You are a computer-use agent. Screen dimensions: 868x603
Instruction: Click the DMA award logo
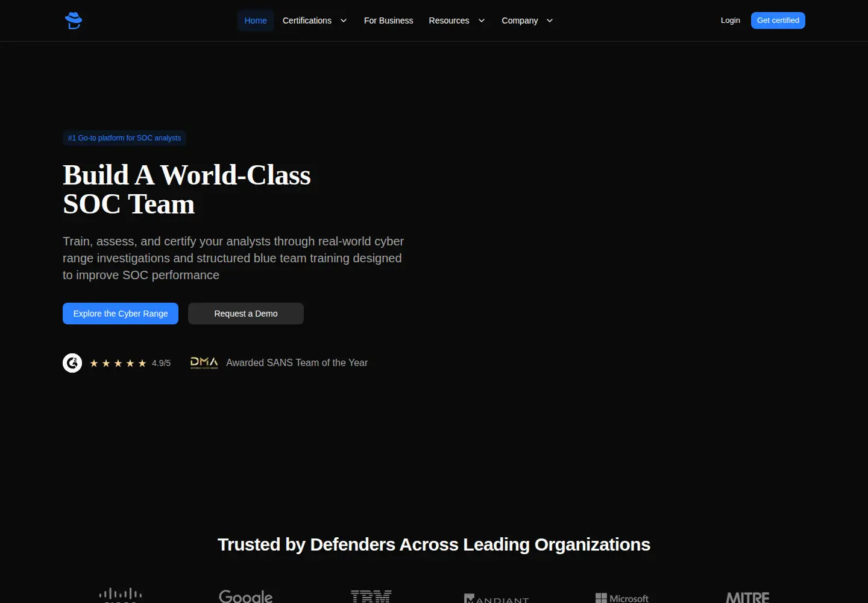click(x=204, y=362)
